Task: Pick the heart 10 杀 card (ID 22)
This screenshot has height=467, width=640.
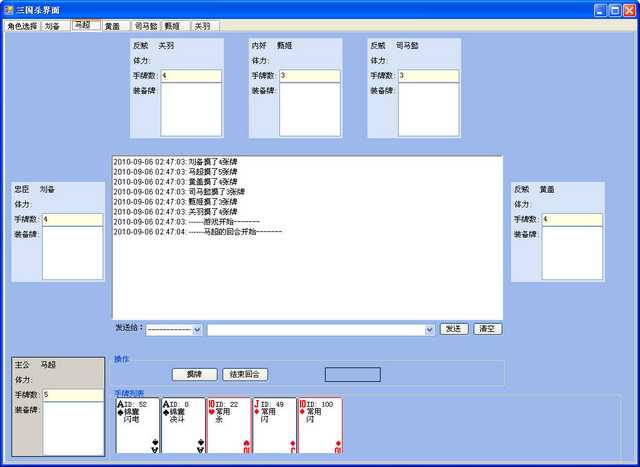Action: 228,425
